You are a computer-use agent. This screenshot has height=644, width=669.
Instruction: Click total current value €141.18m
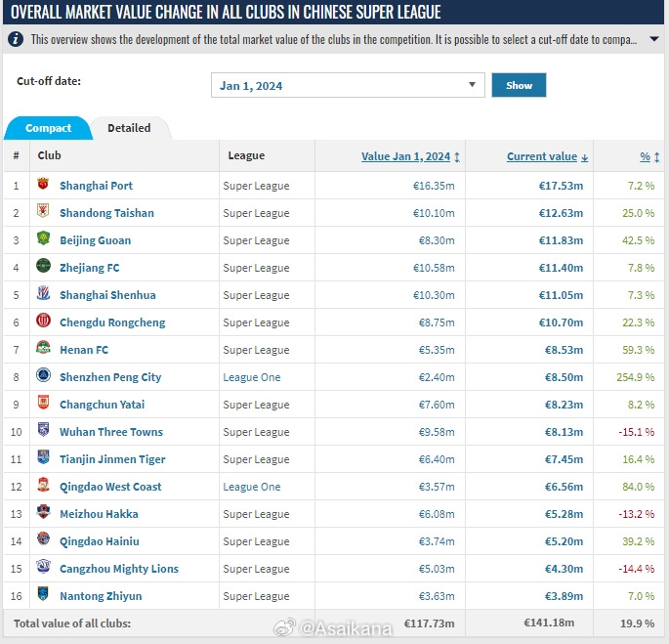[549, 623]
